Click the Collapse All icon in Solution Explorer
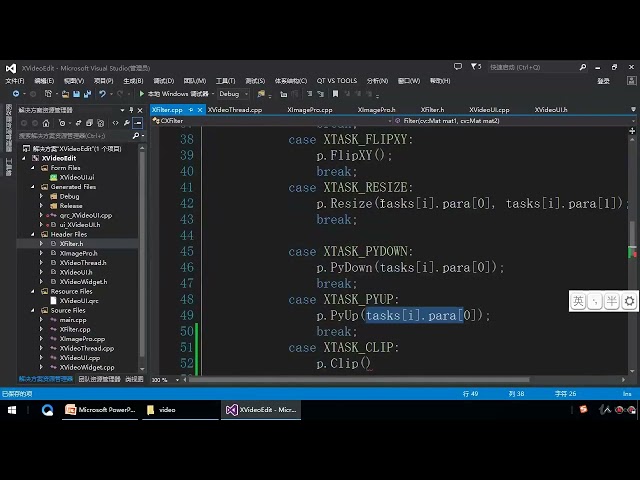This screenshot has width=640, height=480. [89, 123]
